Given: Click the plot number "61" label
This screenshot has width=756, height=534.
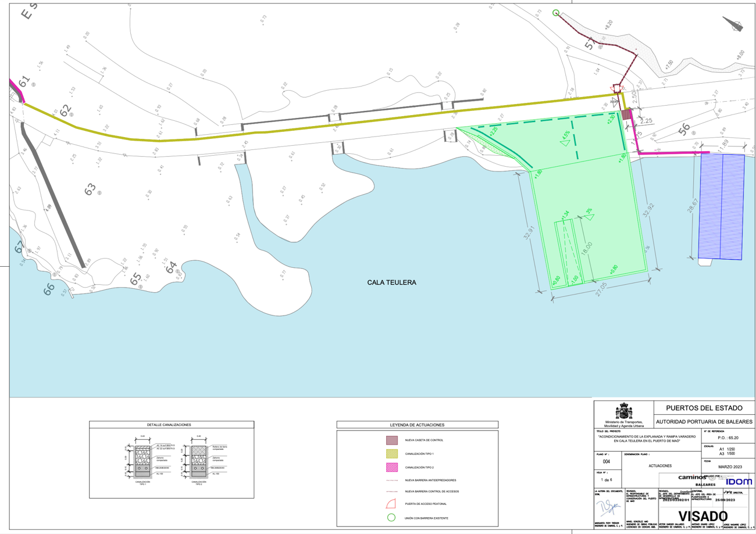Looking at the screenshot, I should coord(24,82).
